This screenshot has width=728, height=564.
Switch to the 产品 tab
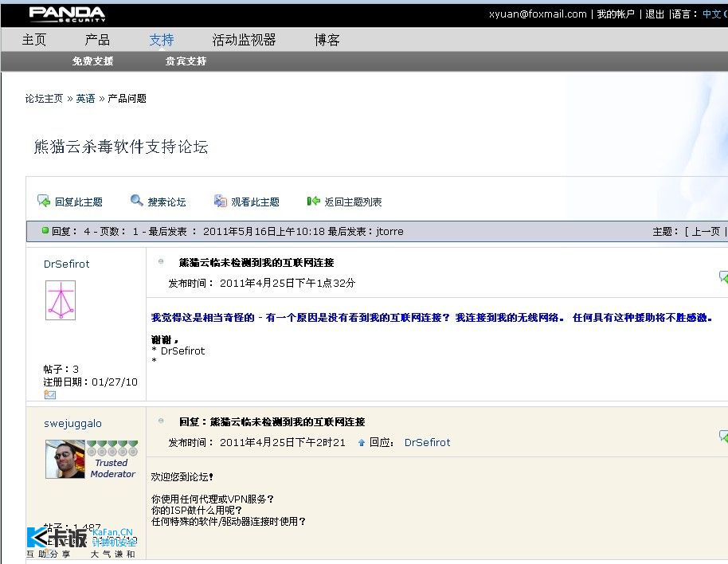[x=97, y=40]
